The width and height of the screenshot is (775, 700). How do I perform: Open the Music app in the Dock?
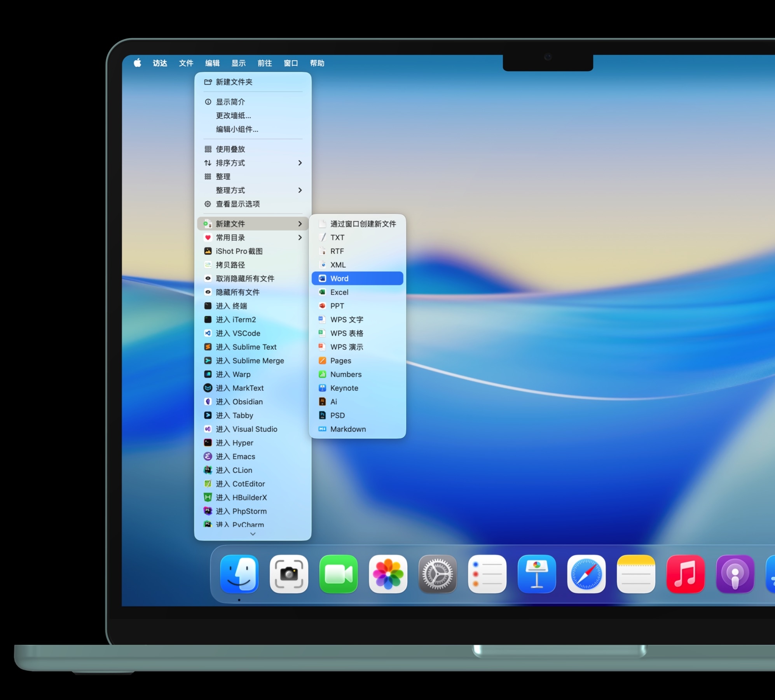pos(685,574)
